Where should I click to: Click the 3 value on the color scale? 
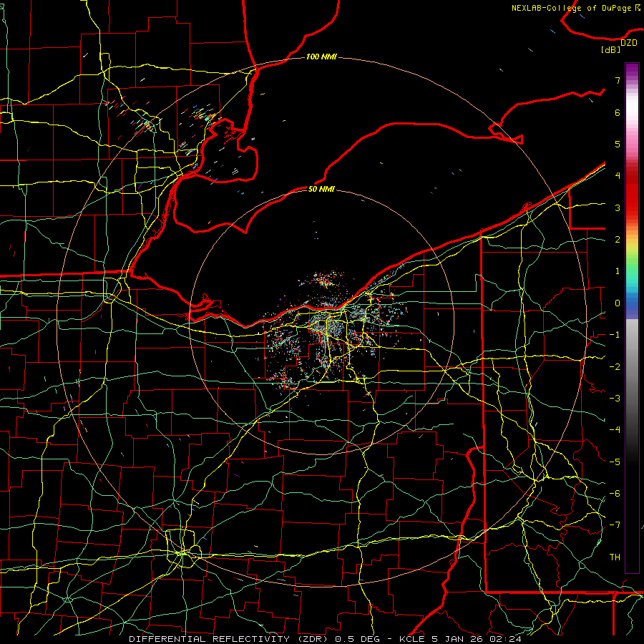618,208
